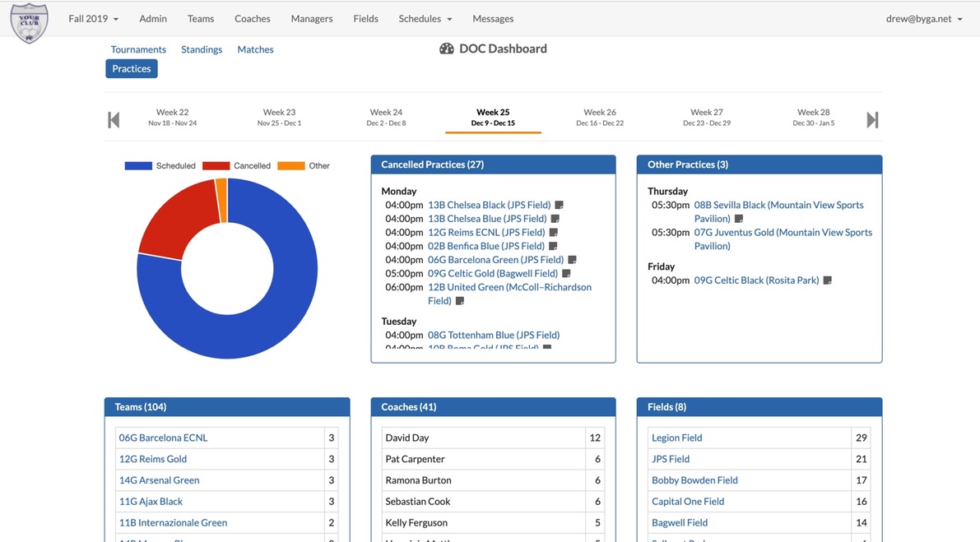Open the drew@byga.net account dropdown

point(923,18)
